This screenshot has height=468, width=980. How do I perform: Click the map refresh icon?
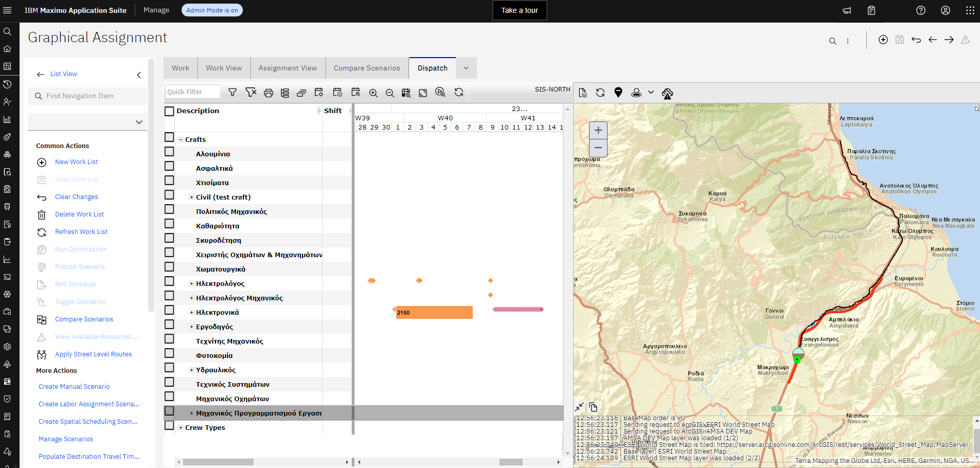[600, 93]
